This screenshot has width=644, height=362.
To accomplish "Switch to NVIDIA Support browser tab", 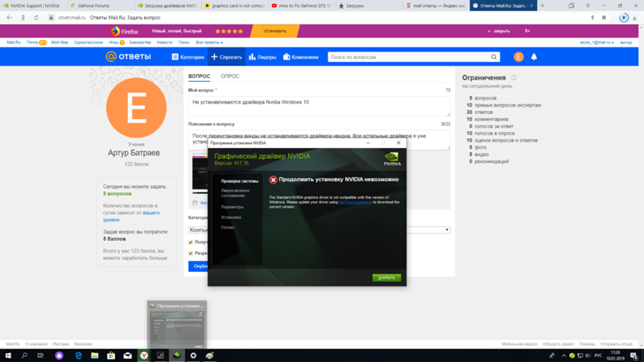I will pos(32,6).
